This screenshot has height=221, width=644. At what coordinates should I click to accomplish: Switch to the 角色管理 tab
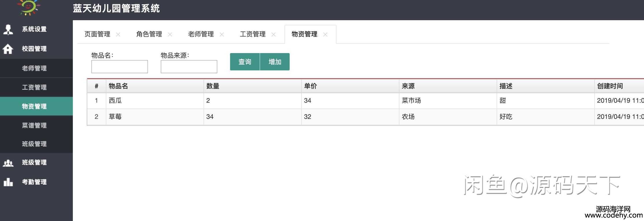149,34
